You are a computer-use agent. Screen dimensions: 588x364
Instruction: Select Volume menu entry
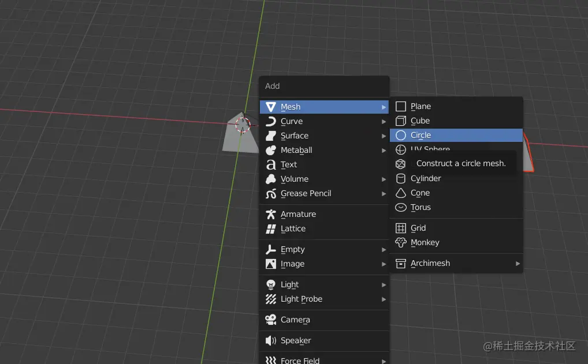[324, 179]
